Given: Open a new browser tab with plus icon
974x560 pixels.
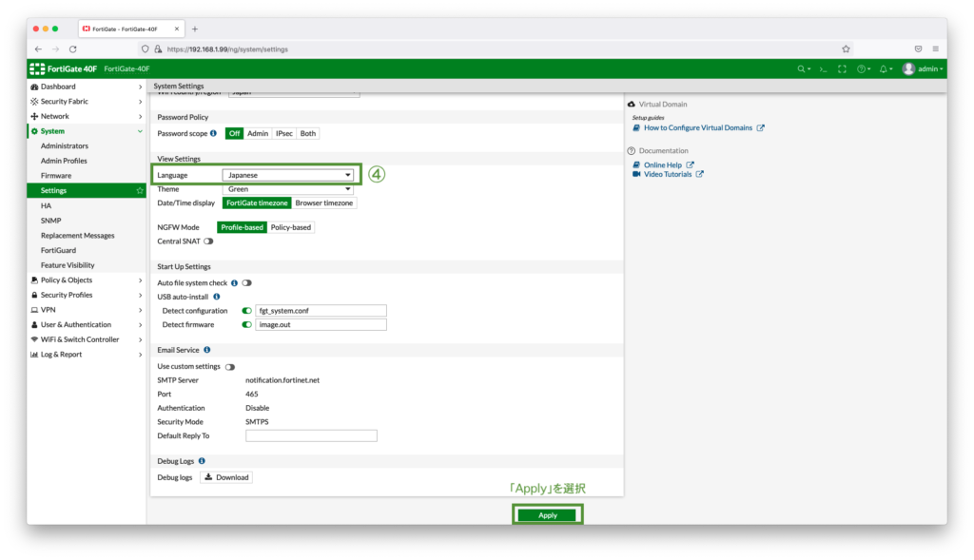Looking at the screenshot, I should [x=195, y=29].
